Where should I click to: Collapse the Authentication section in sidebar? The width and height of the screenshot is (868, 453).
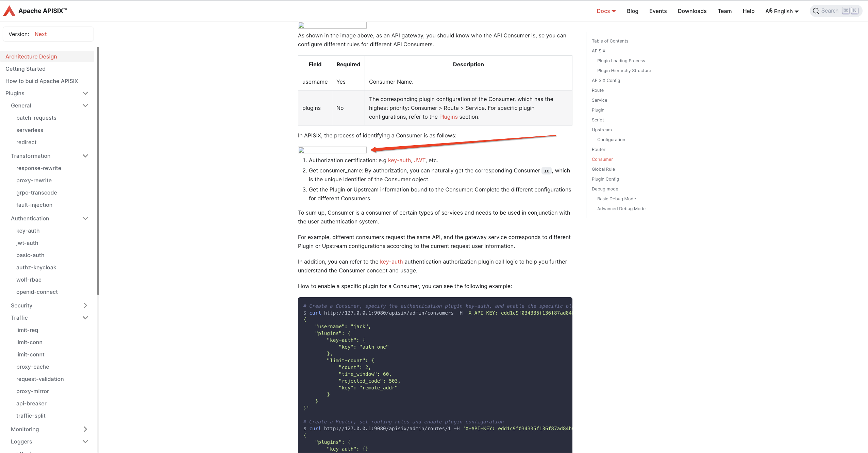(x=85, y=218)
